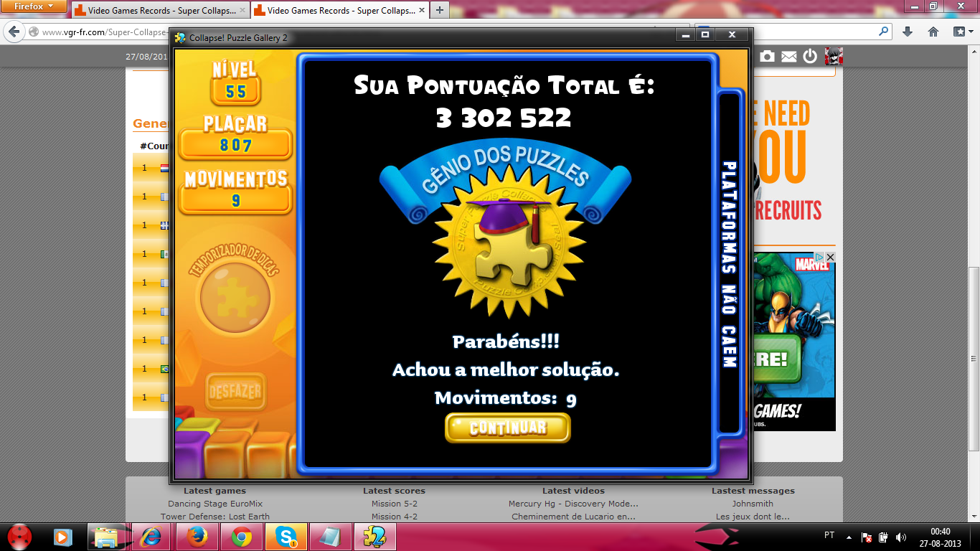Expand the bookmarks star dropdown
The height and width of the screenshot is (551, 980).
tap(963, 32)
